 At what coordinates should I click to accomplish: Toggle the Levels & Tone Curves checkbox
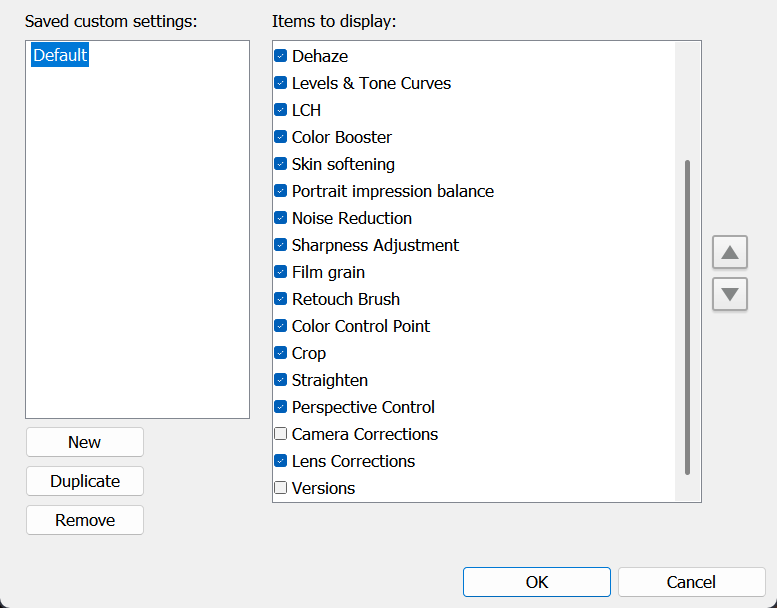click(281, 84)
